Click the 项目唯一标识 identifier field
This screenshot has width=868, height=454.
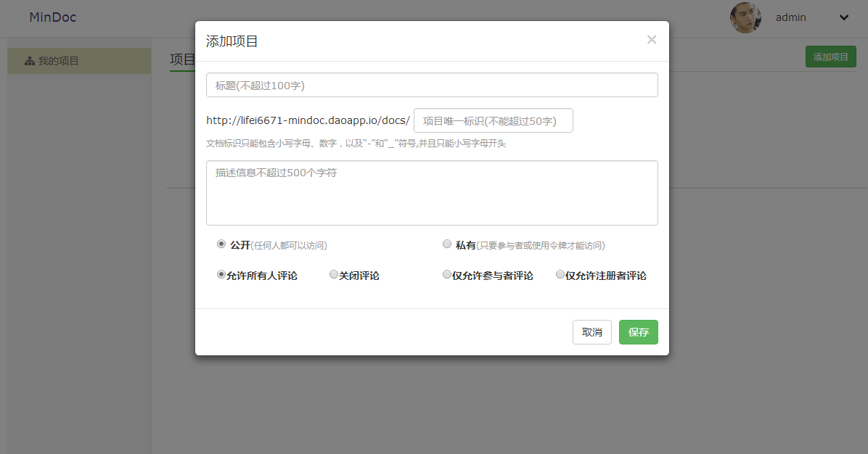493,120
